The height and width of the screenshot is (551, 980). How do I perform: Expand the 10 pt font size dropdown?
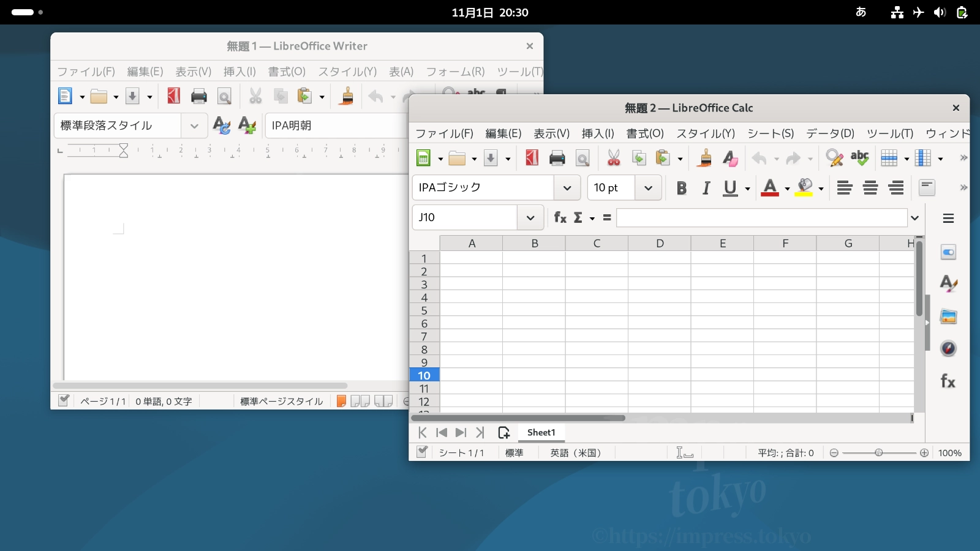tap(648, 188)
